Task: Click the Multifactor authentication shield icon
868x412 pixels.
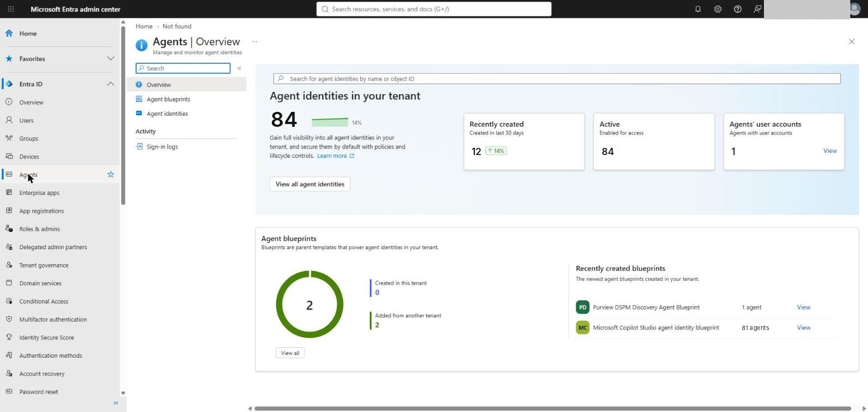Action: (9, 319)
